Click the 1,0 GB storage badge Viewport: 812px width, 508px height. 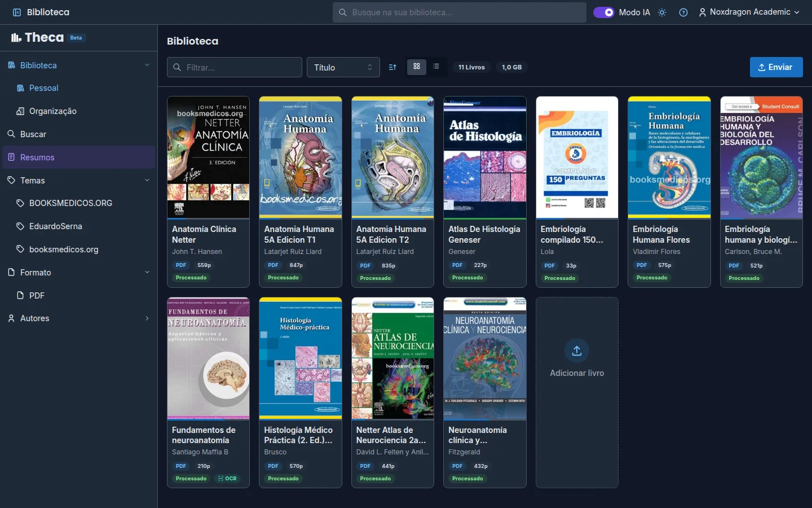[512, 67]
